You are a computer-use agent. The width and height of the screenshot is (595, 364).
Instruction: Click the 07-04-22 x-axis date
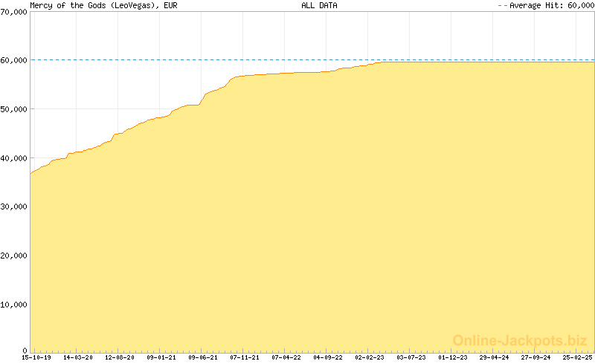click(286, 357)
